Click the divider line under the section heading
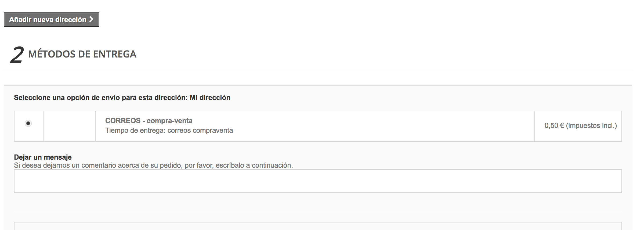Viewport: 644px width, 230px height. 318,69
